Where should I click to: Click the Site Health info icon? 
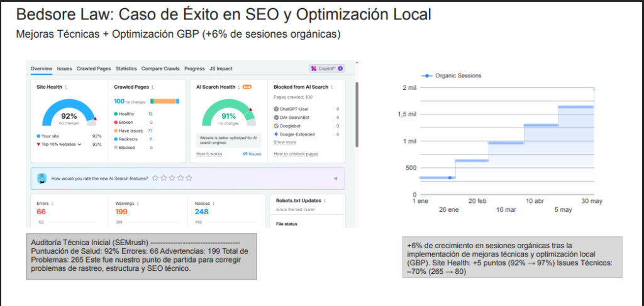pos(67,87)
